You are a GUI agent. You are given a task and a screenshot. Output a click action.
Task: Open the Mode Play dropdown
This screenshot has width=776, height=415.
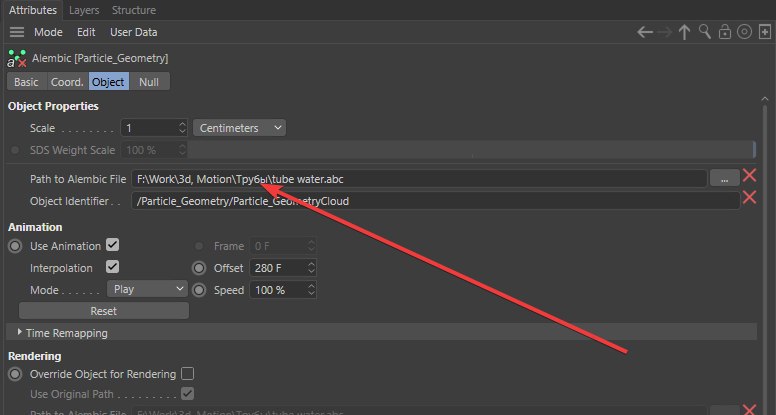pos(147,289)
